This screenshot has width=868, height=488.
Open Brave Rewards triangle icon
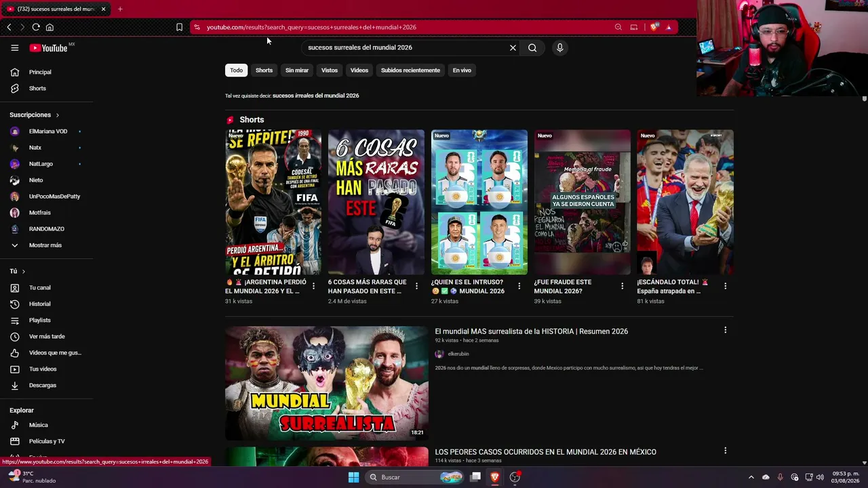[x=669, y=27]
